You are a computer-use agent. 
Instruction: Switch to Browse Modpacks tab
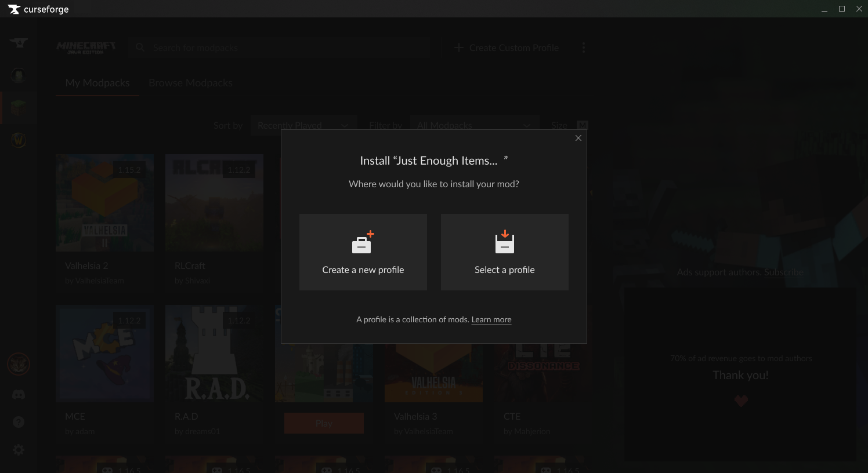pos(190,83)
